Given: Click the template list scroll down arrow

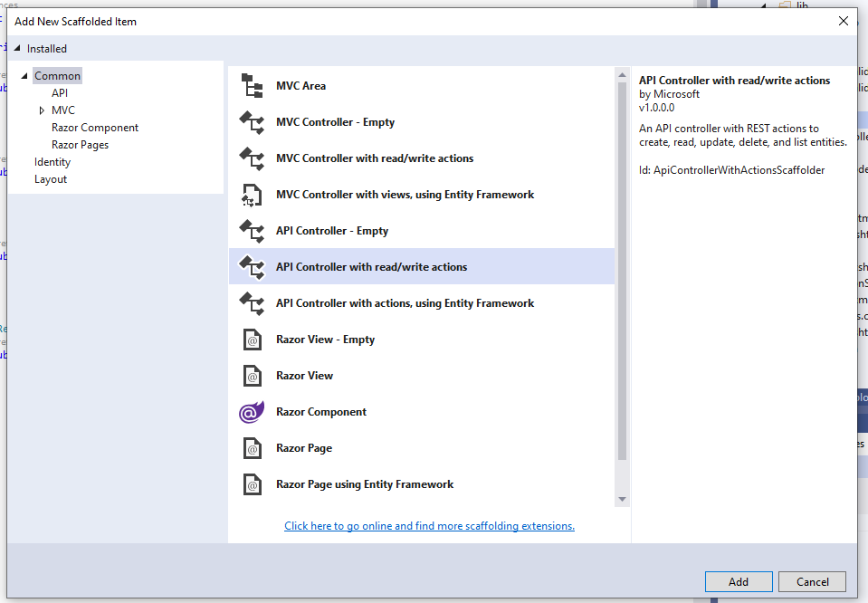Looking at the screenshot, I should tap(622, 499).
